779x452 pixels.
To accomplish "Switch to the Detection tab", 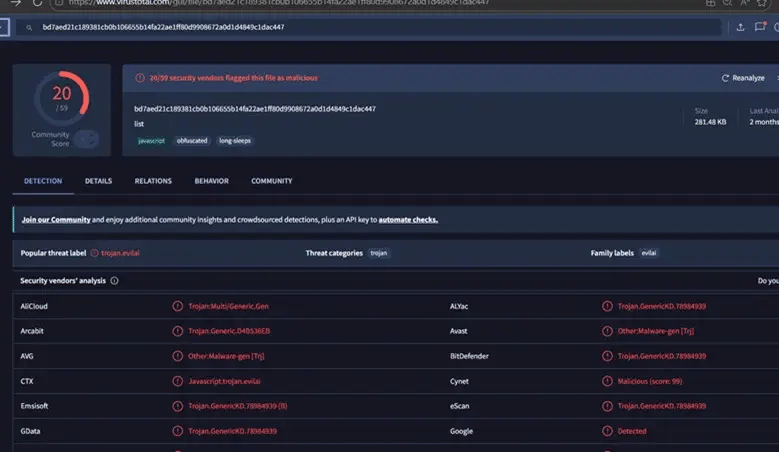I will click(x=43, y=181).
